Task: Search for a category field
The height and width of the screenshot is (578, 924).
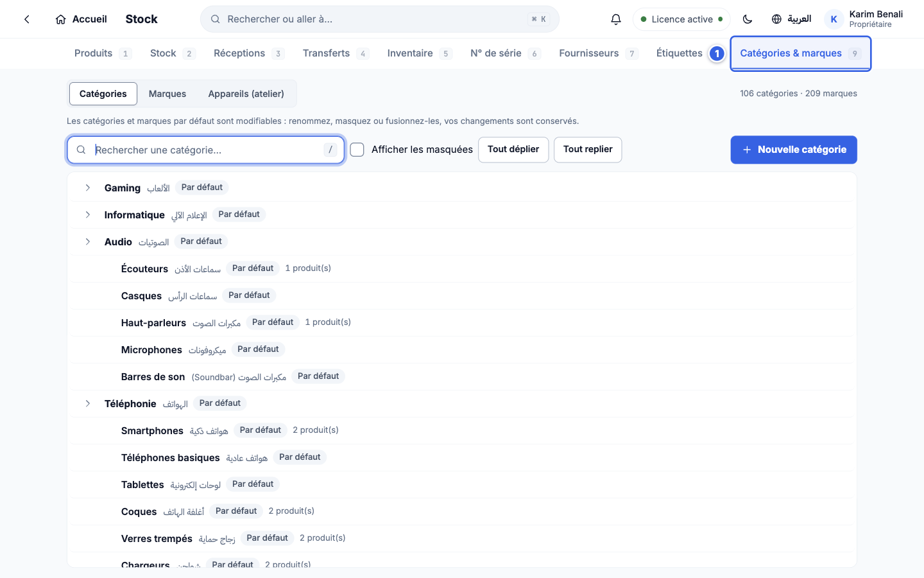Action: (x=206, y=150)
